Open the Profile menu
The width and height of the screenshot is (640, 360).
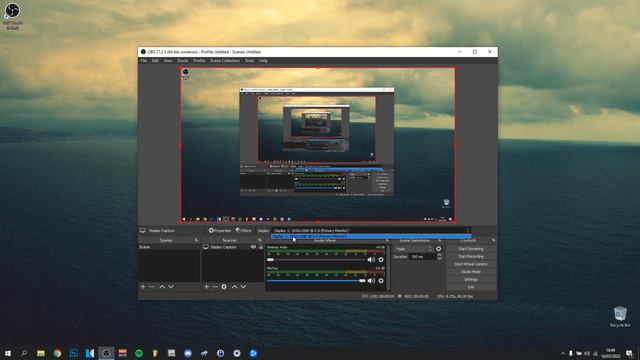tap(199, 60)
